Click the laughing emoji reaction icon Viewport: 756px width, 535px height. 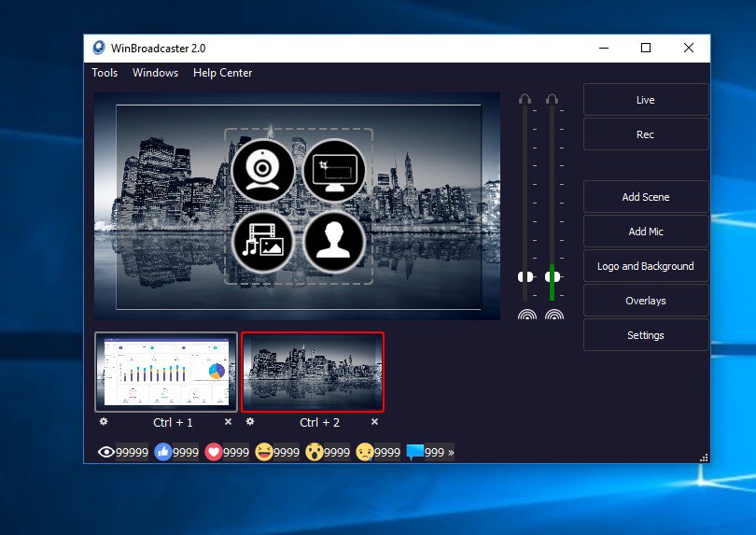coord(264,452)
